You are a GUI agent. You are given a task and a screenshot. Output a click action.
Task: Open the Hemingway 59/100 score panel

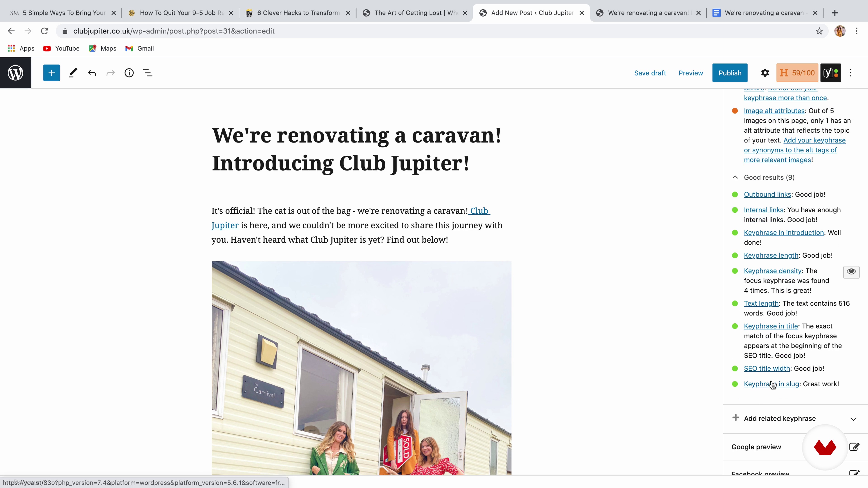click(x=797, y=73)
